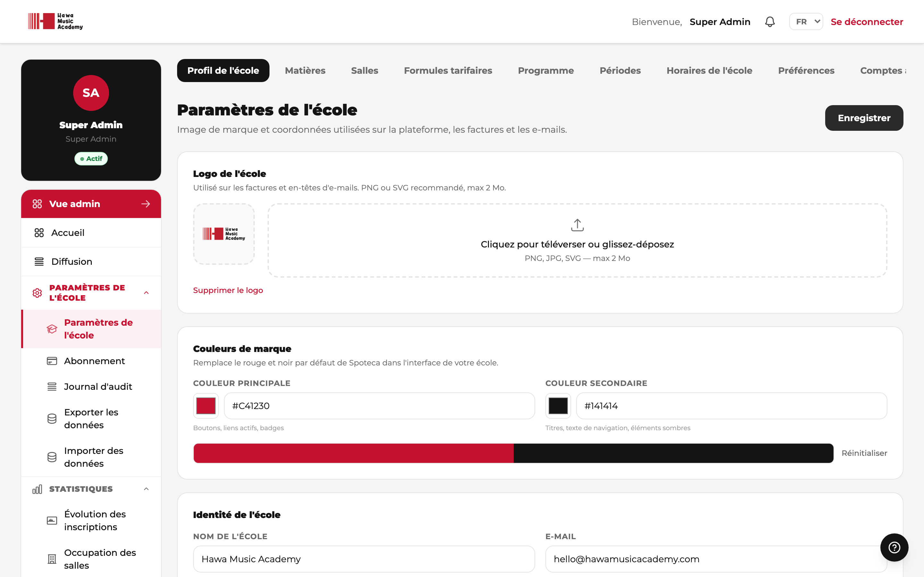Click the help question mark button
Screen dimensions: 924x577
tap(894, 547)
